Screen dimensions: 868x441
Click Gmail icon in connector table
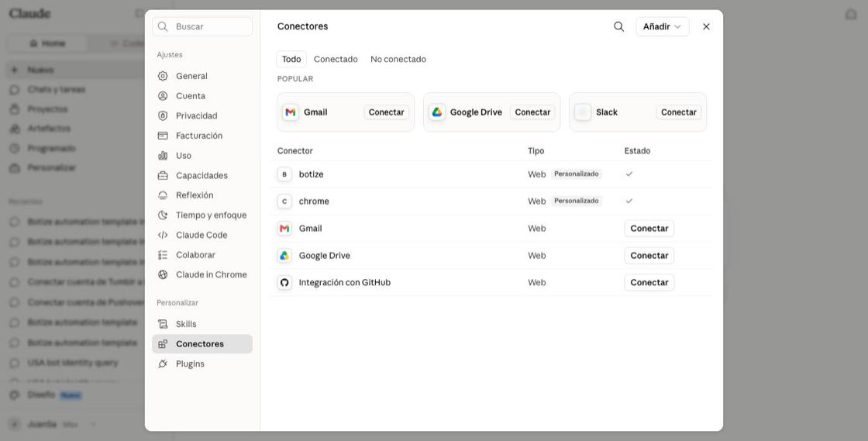pyautogui.click(x=284, y=229)
